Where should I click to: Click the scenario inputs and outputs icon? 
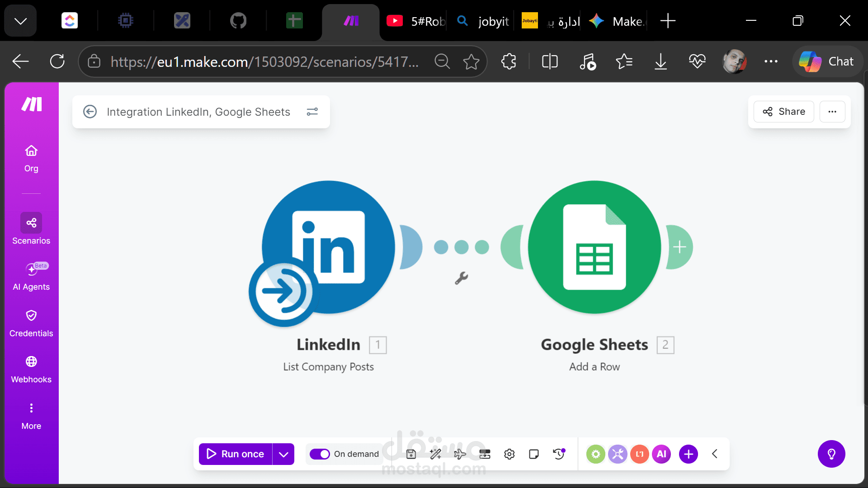pyautogui.click(x=485, y=454)
